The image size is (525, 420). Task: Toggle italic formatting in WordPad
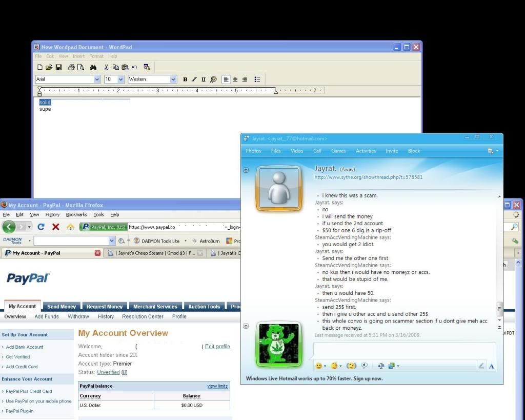coord(194,79)
